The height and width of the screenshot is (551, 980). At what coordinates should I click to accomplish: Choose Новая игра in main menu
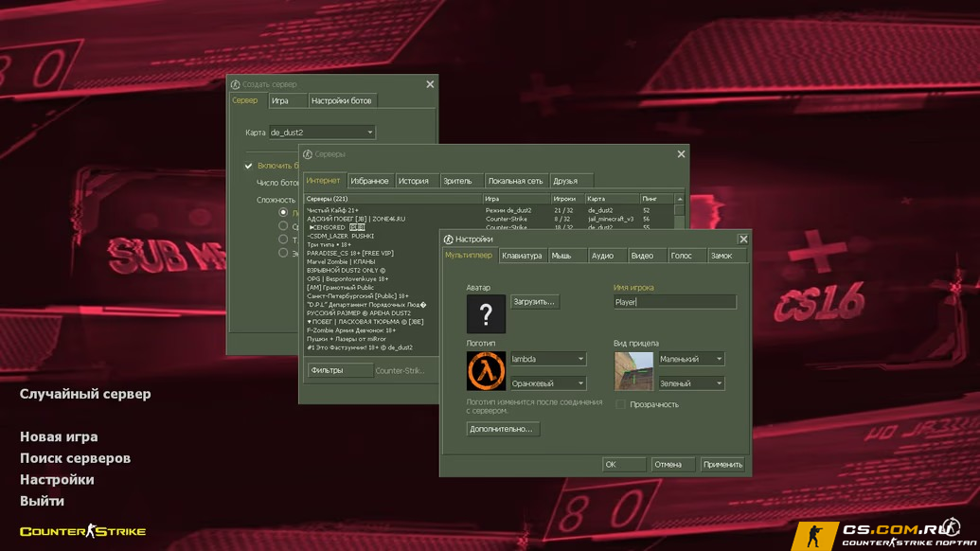59,436
